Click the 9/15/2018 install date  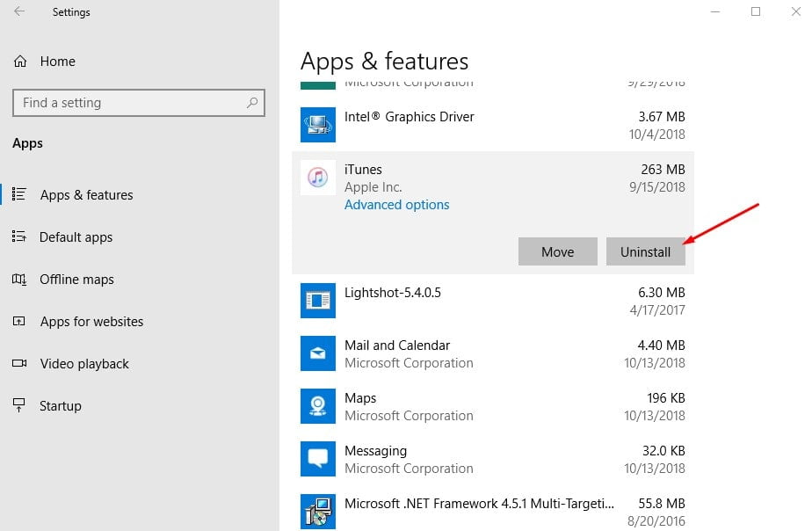[x=657, y=187]
